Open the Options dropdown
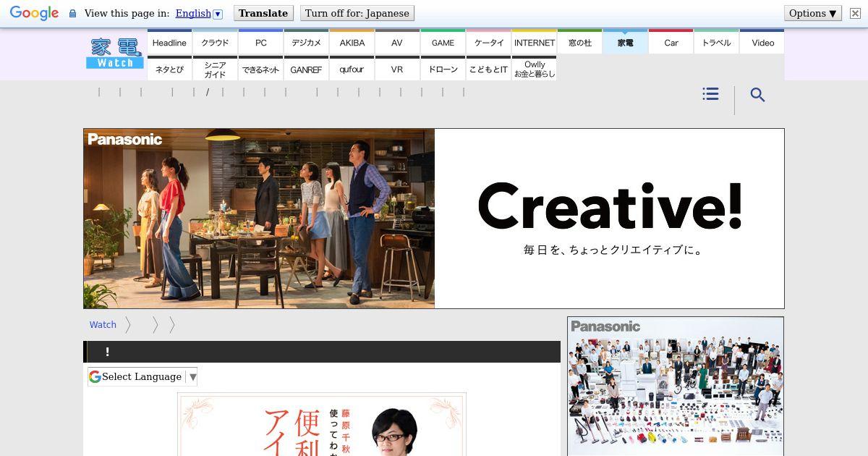The image size is (868, 456). point(812,13)
